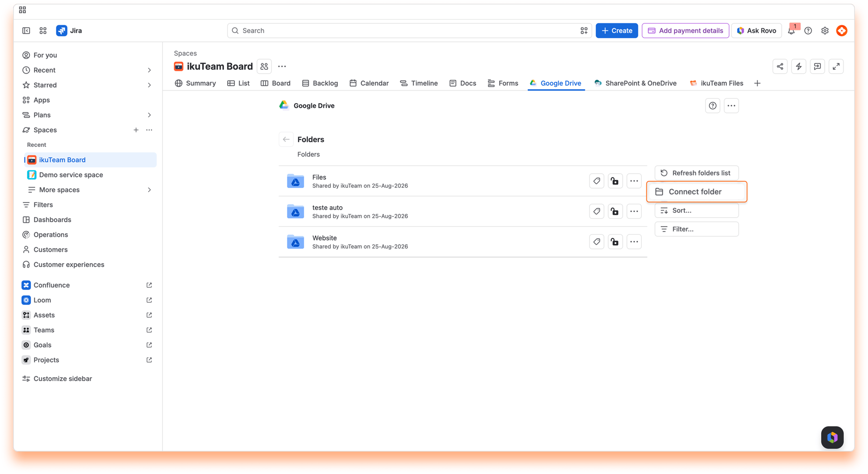
Task: Expand the Plans section chevron
Action: pos(149,115)
